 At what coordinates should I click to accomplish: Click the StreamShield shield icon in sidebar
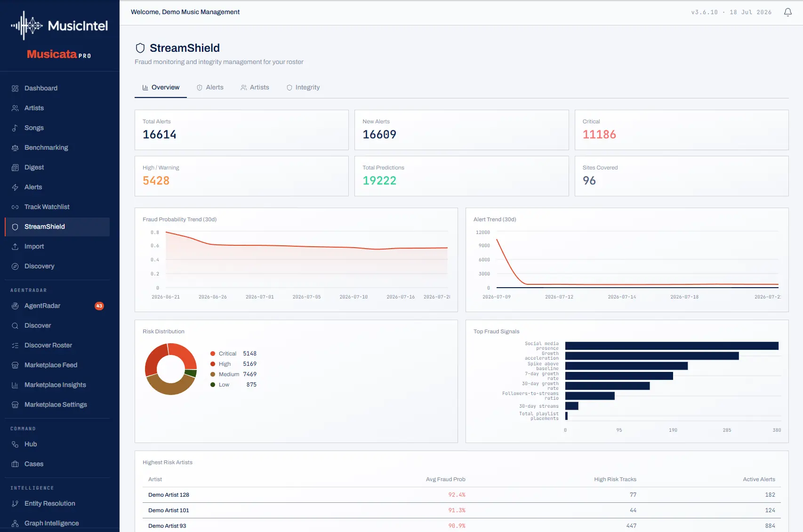coord(15,227)
